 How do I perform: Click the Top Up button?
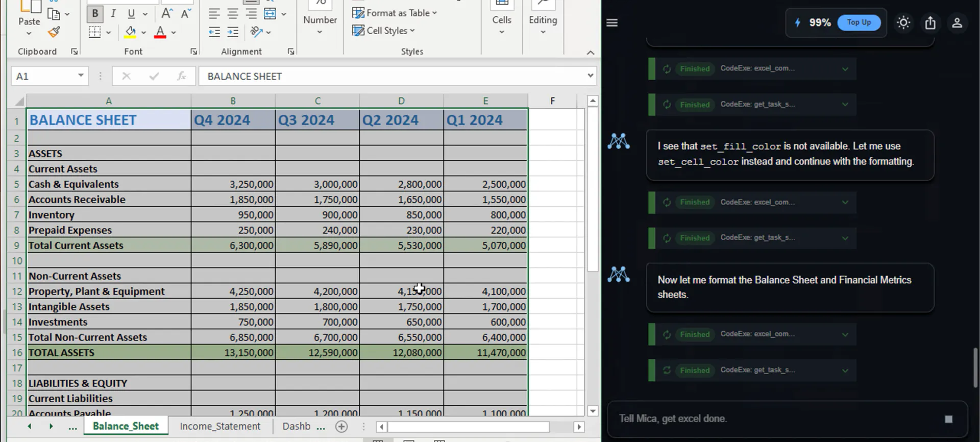pos(859,22)
